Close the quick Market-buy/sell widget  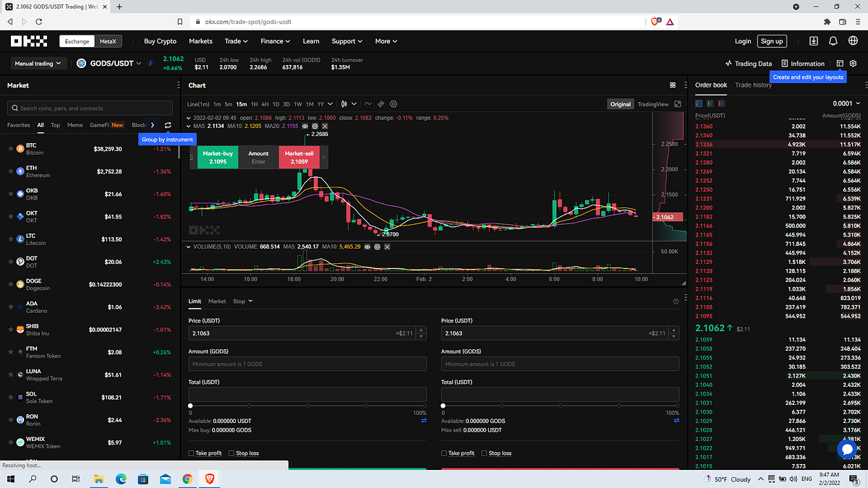coord(323,157)
